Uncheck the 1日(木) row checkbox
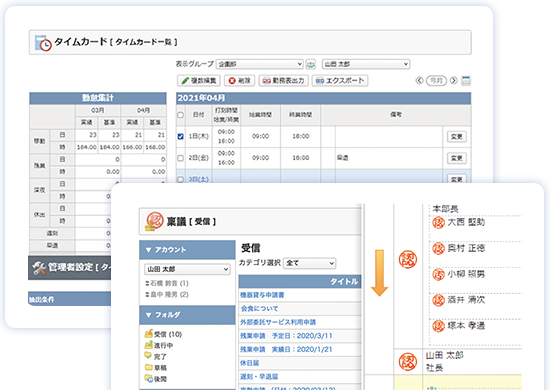This screenshot has width=550, height=390. (x=180, y=136)
